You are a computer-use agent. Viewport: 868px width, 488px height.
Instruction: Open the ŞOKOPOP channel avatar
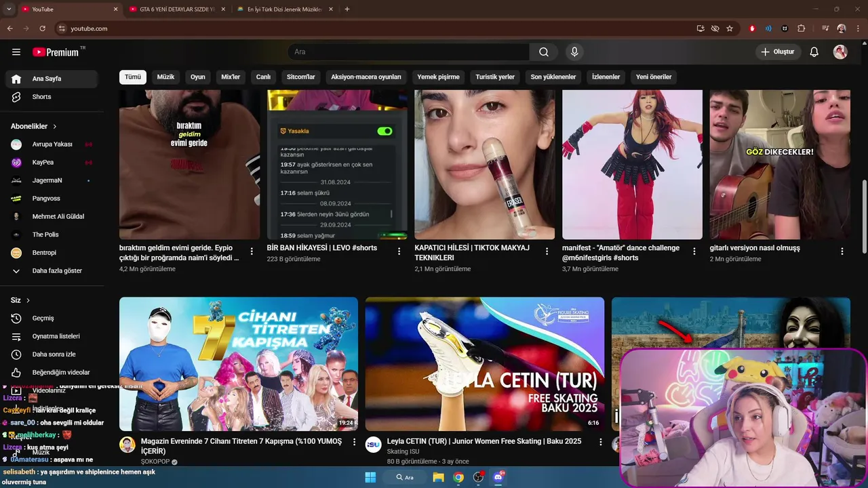coord(127,445)
